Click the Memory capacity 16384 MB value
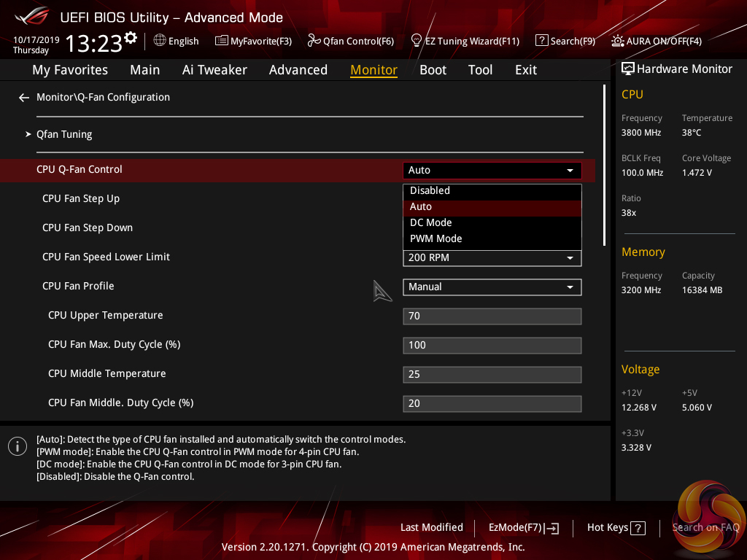Image resolution: width=747 pixels, height=560 pixels. pos(702,290)
